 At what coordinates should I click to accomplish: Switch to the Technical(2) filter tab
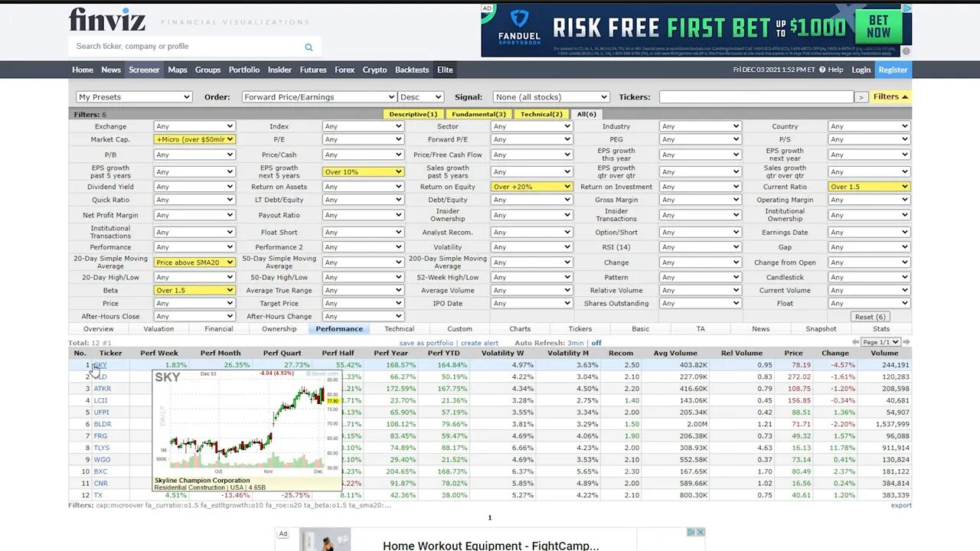pyautogui.click(x=541, y=113)
